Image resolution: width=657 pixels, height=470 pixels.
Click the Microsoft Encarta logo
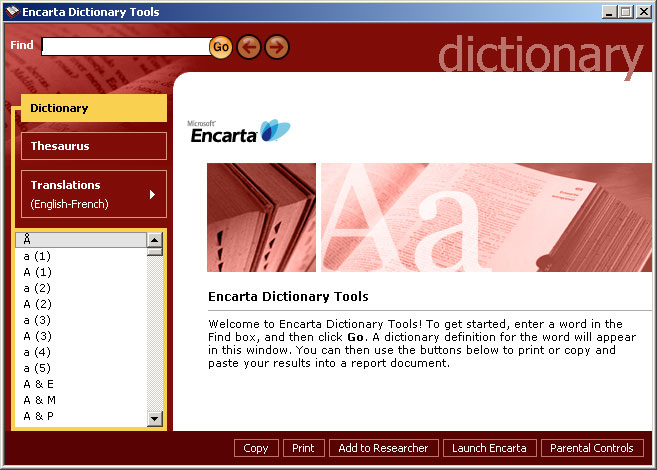[x=238, y=131]
